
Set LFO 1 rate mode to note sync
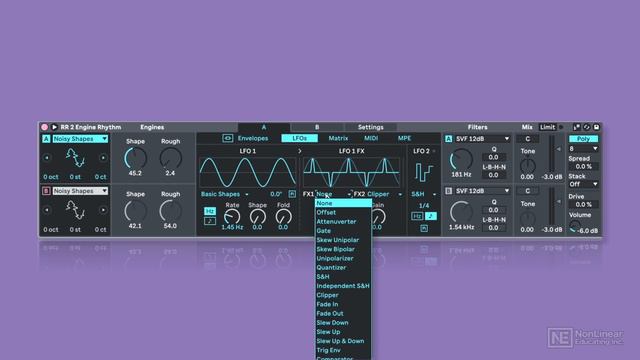tap(210, 221)
